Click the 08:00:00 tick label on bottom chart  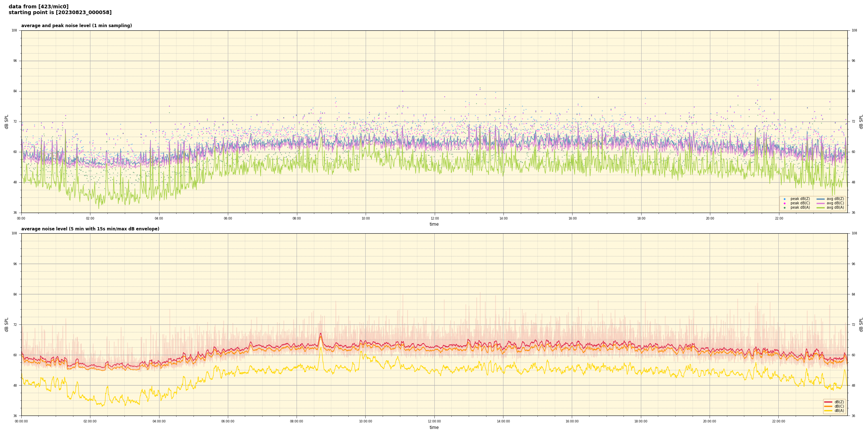(x=297, y=421)
